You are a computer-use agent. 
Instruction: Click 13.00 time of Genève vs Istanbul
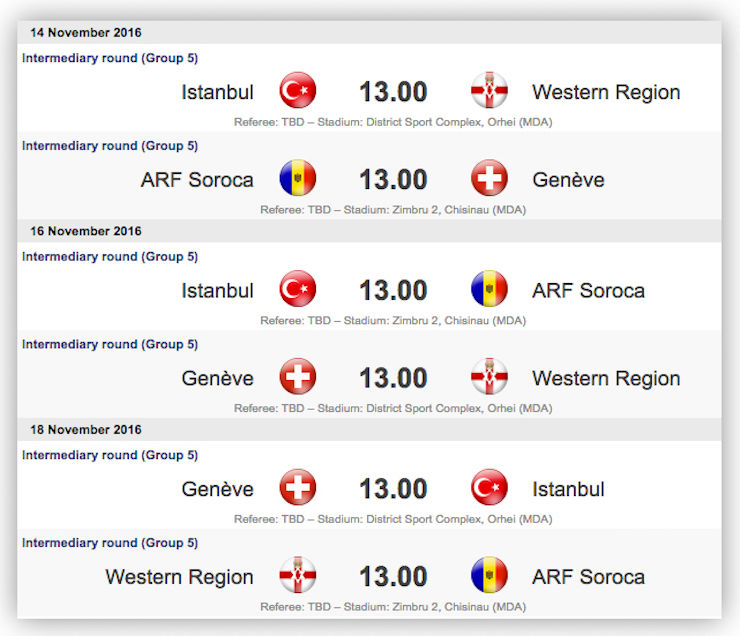(x=393, y=489)
